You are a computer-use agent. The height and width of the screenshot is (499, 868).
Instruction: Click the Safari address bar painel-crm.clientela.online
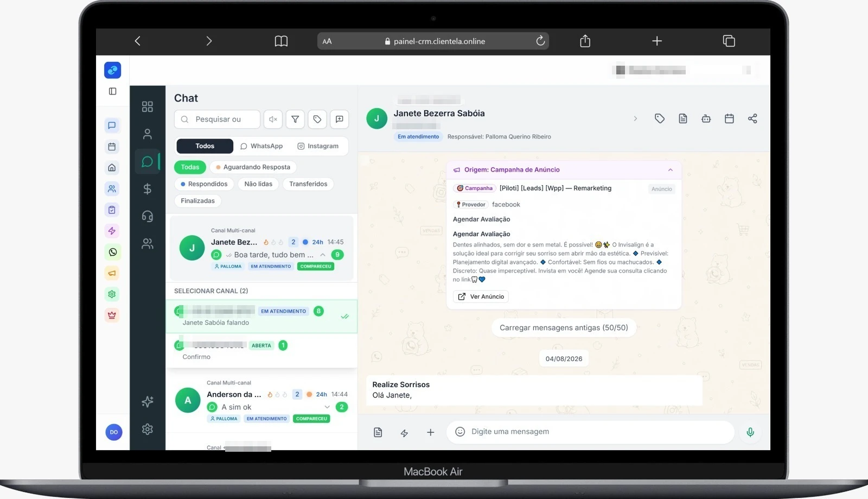click(433, 41)
